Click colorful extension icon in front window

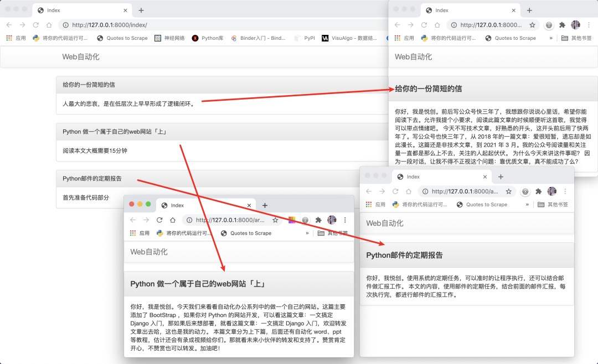point(292,220)
